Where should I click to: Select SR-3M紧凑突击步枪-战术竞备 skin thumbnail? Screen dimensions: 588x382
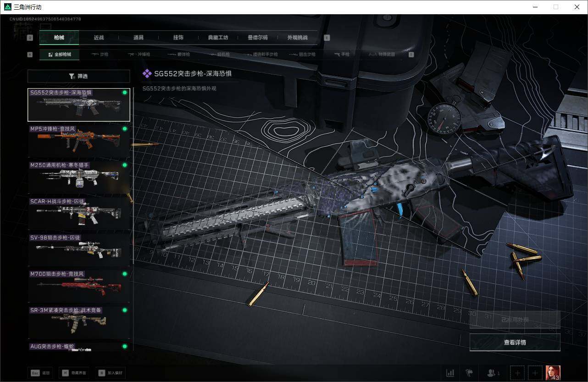tap(79, 322)
